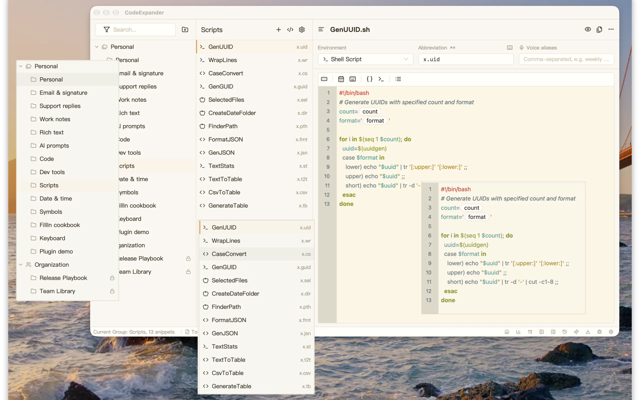Toggle the Aa case option beside Abbreviation
The width and height of the screenshot is (640, 400).
452,48
